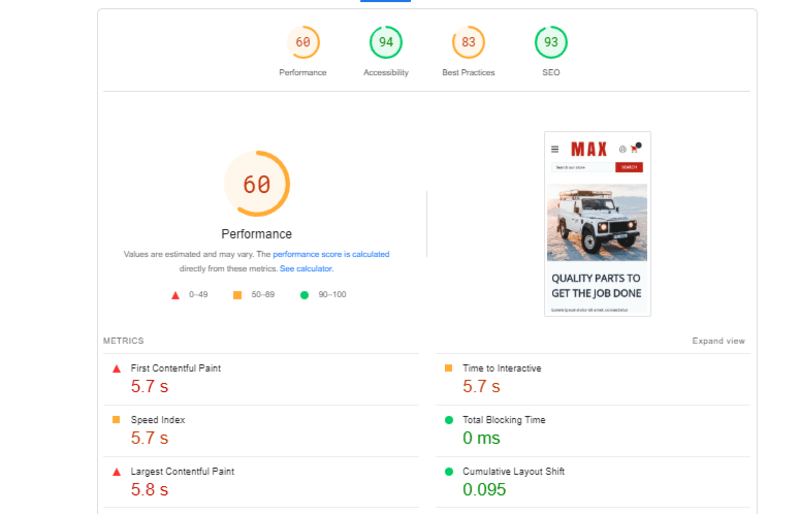Screen dimensions: 800x514
Task: Click the 0 ms Total Blocking Time value
Action: pyautogui.click(x=481, y=438)
